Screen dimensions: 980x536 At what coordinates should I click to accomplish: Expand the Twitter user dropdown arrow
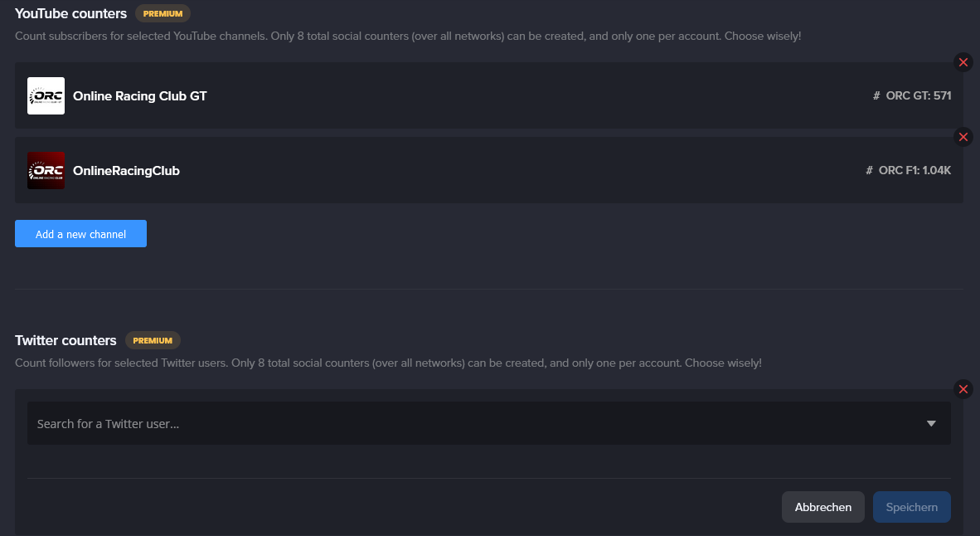[x=931, y=424]
